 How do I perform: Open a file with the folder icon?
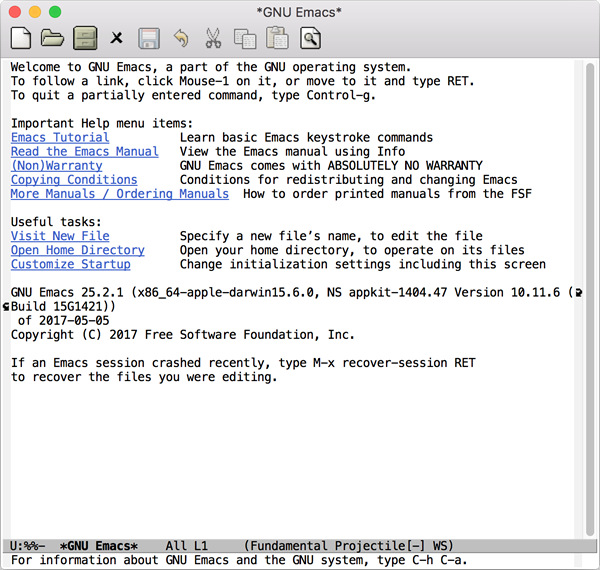[x=52, y=38]
